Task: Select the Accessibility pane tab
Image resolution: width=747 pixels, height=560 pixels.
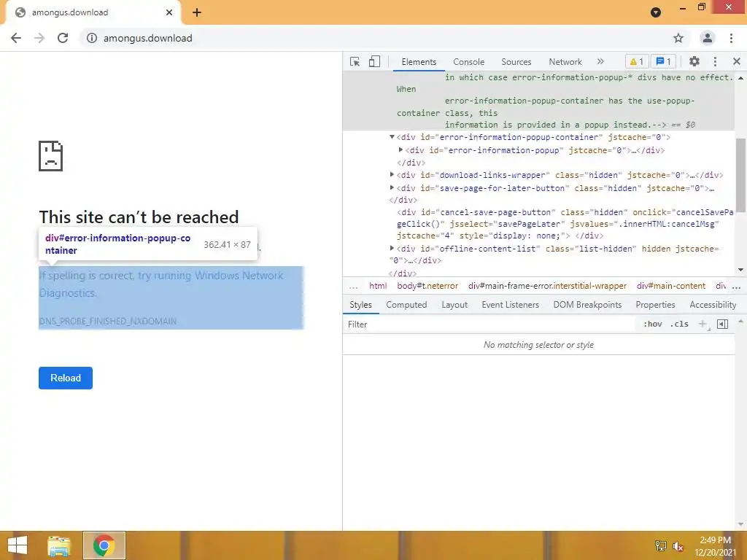Action: tap(713, 305)
